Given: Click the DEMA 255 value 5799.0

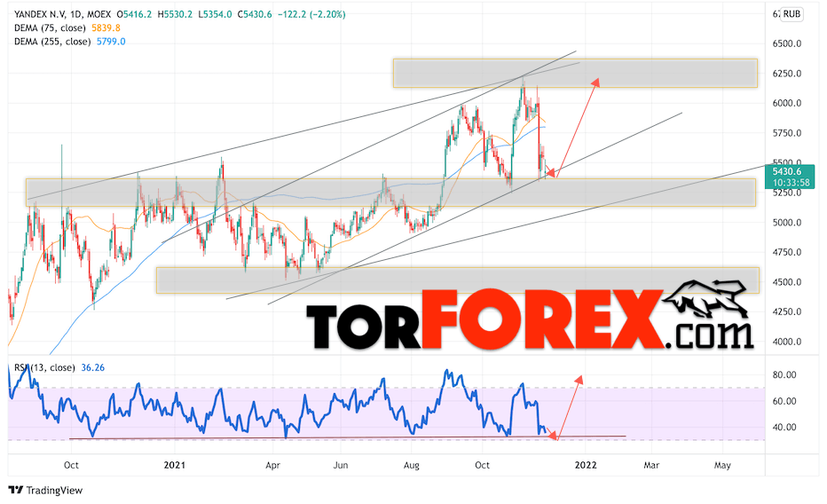Looking at the screenshot, I should point(111,42).
